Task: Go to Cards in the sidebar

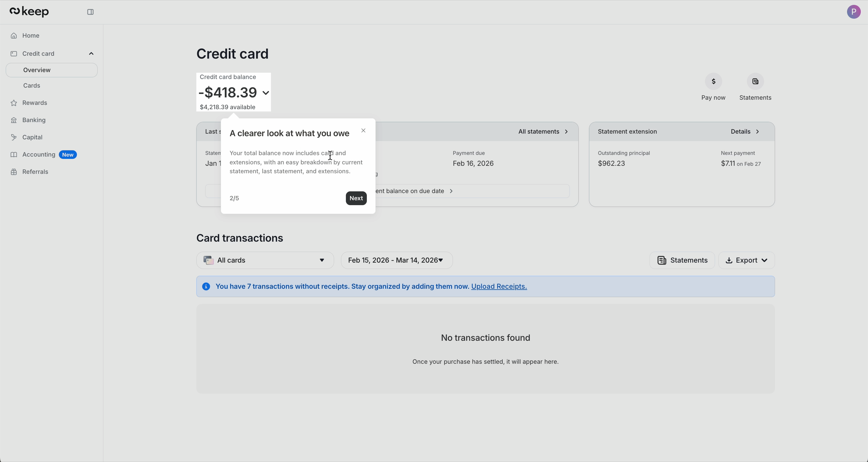Action: (x=32, y=85)
